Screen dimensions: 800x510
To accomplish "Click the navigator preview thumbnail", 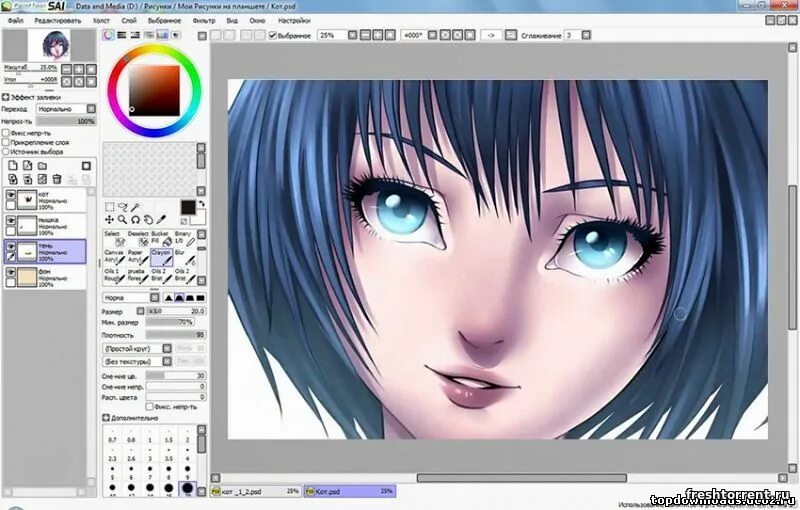I will tap(49, 45).
